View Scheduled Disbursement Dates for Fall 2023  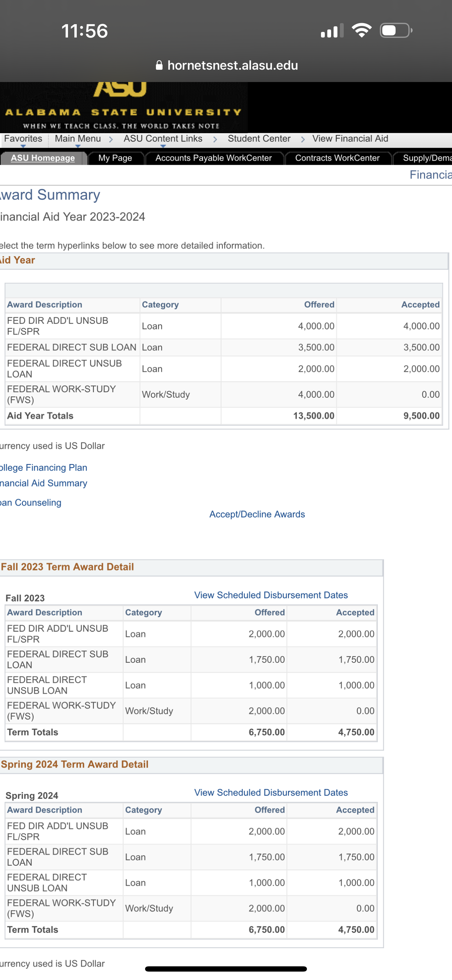point(271,595)
